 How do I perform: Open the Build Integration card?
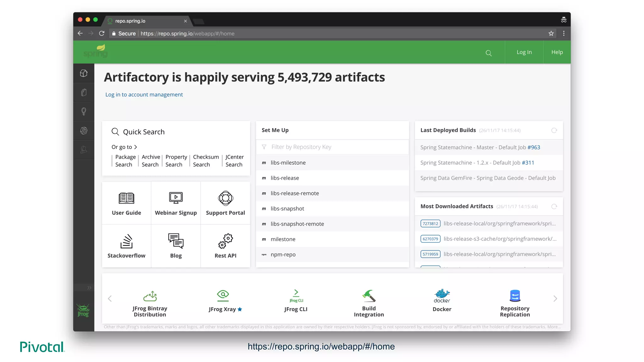tap(369, 304)
